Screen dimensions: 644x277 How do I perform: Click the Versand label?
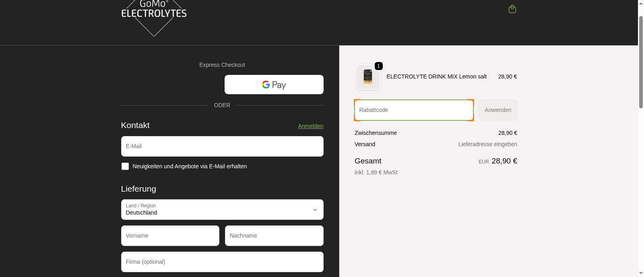tap(365, 144)
